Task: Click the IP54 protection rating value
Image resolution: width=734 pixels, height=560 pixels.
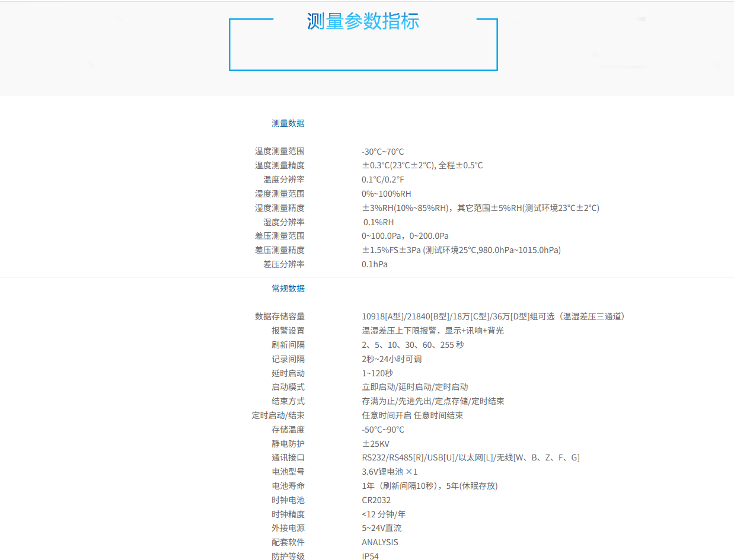Action: tap(370, 556)
